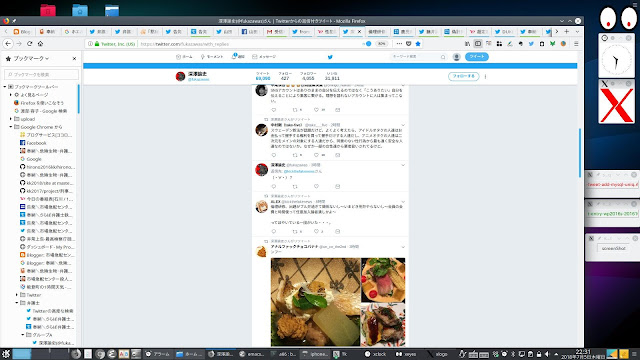This screenshot has width=640, height=360.
Task: Toggle the sidebar button in the toolbar
Action: [478, 44]
